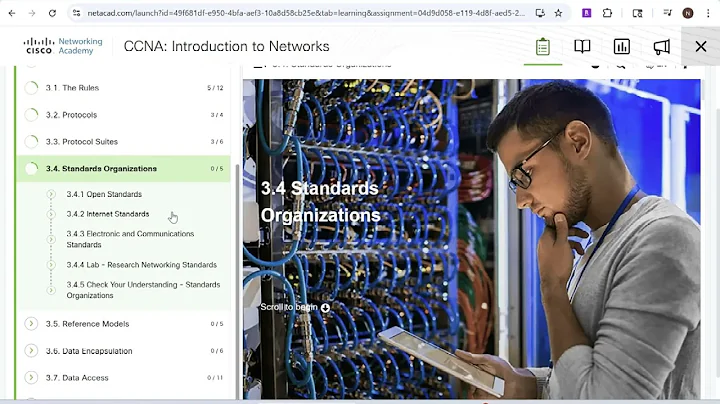Click the progress circle beside 3.1. The Rules
Image resolution: width=720 pixels, height=404 pixels.
(31, 88)
